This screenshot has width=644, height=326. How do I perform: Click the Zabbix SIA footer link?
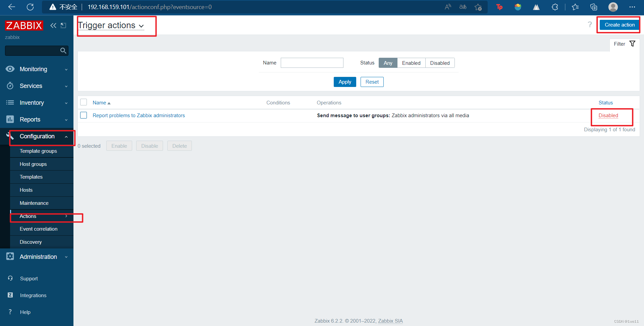[x=390, y=321]
